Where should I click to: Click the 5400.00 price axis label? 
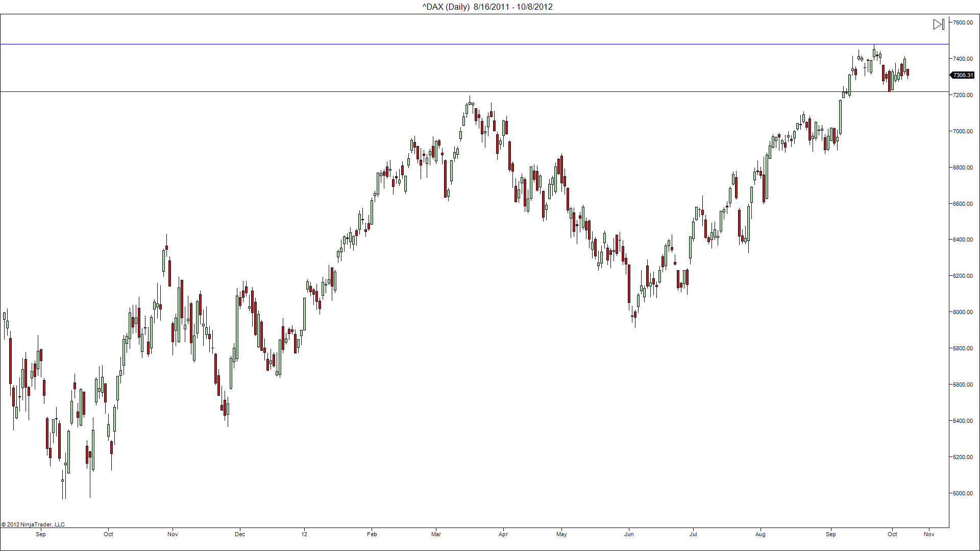tap(963, 421)
